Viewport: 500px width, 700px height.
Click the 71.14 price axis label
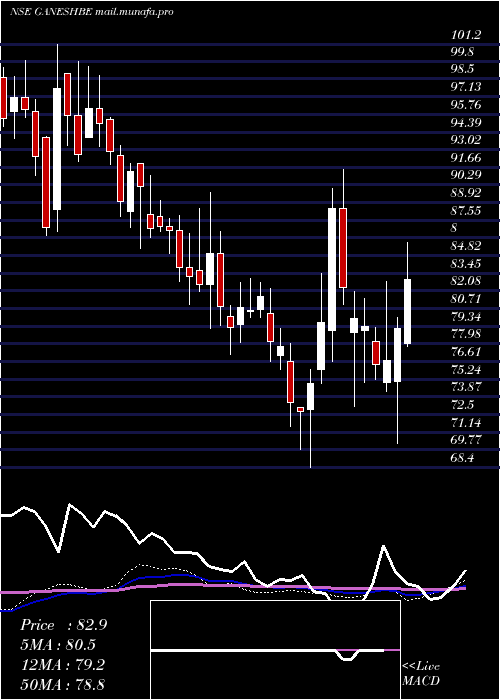click(x=466, y=423)
